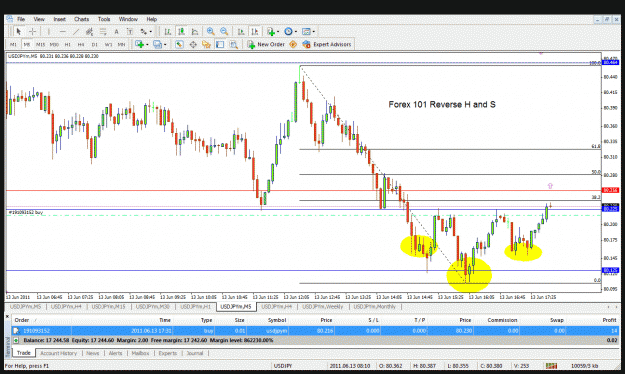Click the Profiles icon
Viewport: 625px width, 374px height.
[x=157, y=44]
